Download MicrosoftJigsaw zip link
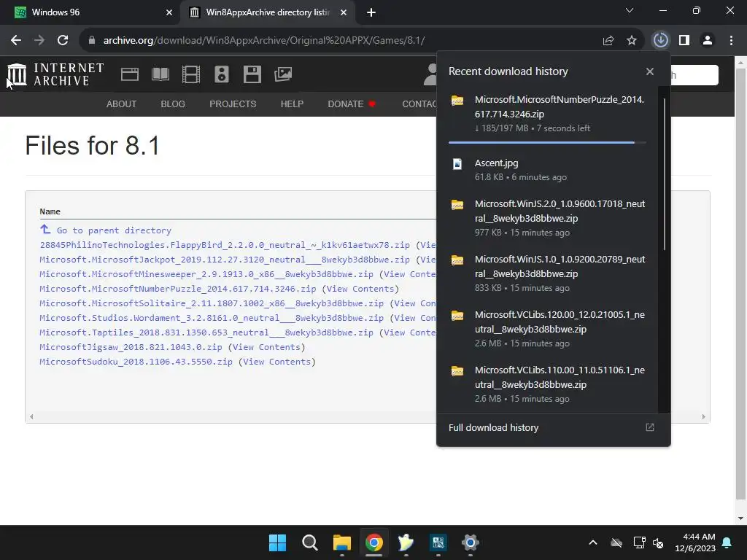 click(x=131, y=347)
